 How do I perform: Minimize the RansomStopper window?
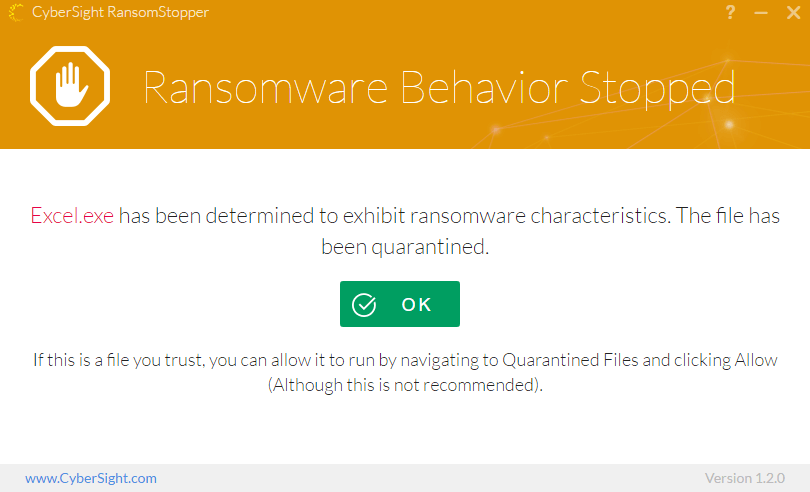[761, 14]
